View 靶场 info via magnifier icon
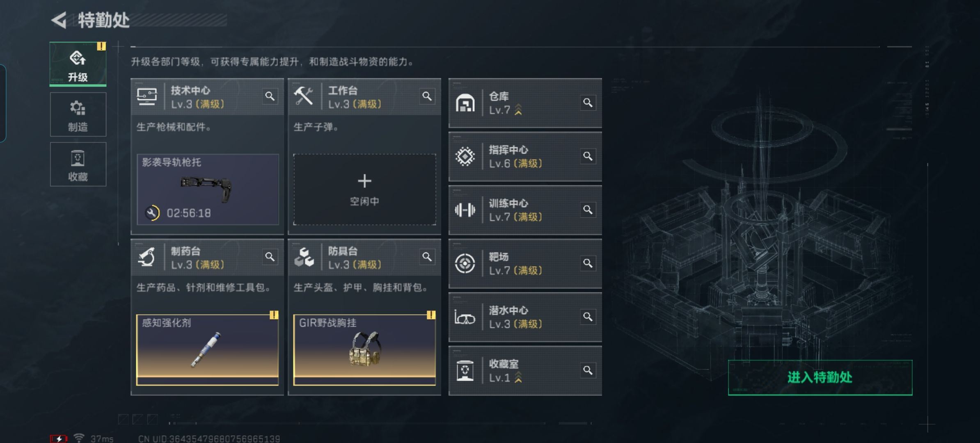The width and height of the screenshot is (980, 443). tap(588, 263)
